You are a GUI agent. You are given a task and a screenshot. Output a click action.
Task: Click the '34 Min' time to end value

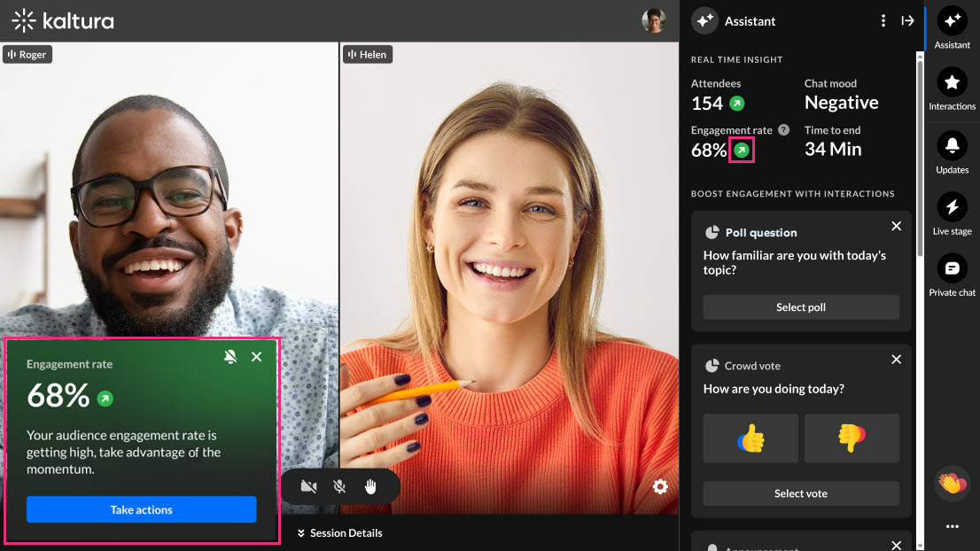[x=833, y=150]
